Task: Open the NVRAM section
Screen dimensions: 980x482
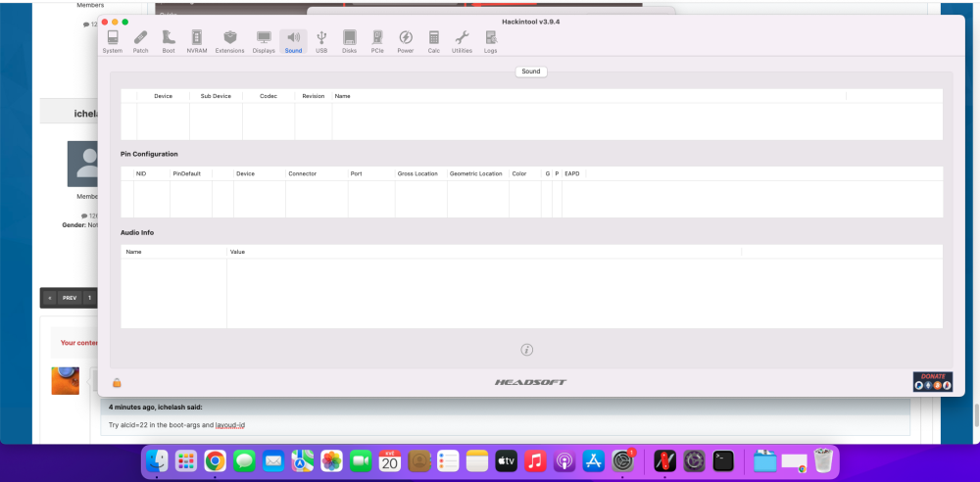Action: tap(197, 41)
